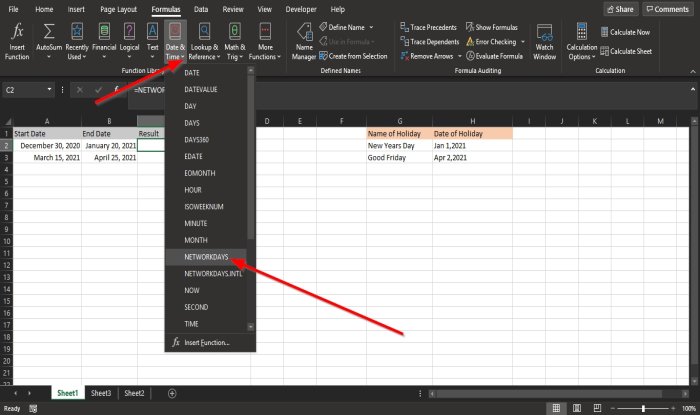This screenshot has width=700, height=415.
Task: Adjust the zoom slider in status bar
Action: [x=641, y=409]
